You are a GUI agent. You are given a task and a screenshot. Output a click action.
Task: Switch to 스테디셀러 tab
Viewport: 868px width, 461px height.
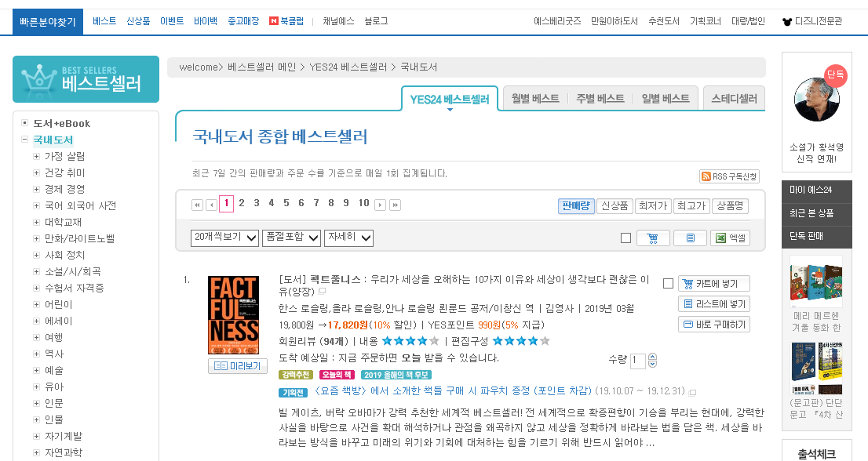coord(734,98)
